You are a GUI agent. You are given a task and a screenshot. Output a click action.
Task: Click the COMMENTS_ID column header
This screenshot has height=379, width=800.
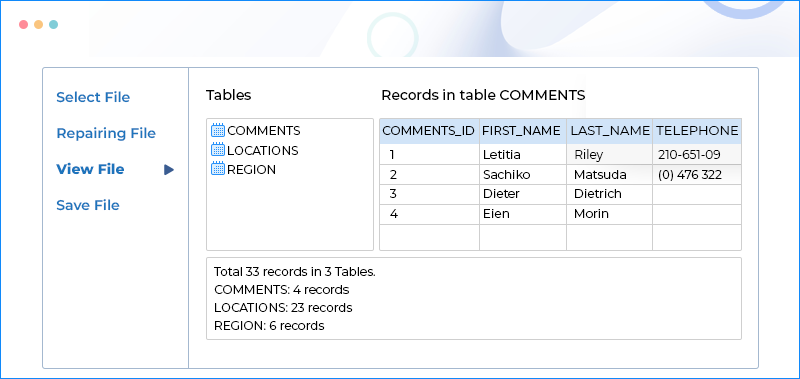(x=429, y=131)
